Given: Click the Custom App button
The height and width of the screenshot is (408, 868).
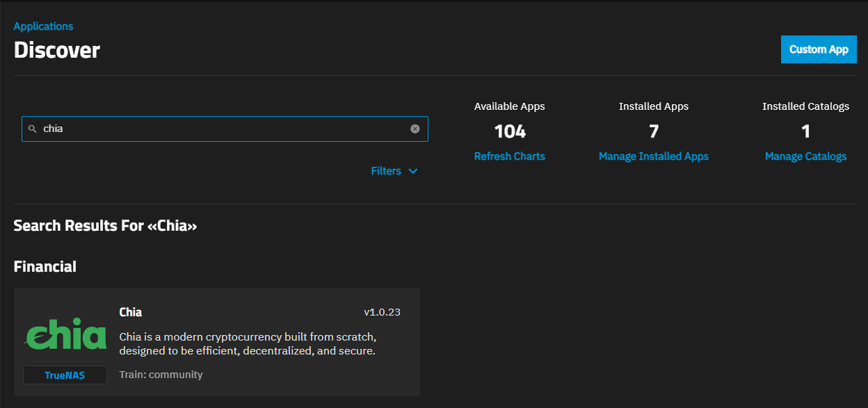Looking at the screenshot, I should (819, 49).
